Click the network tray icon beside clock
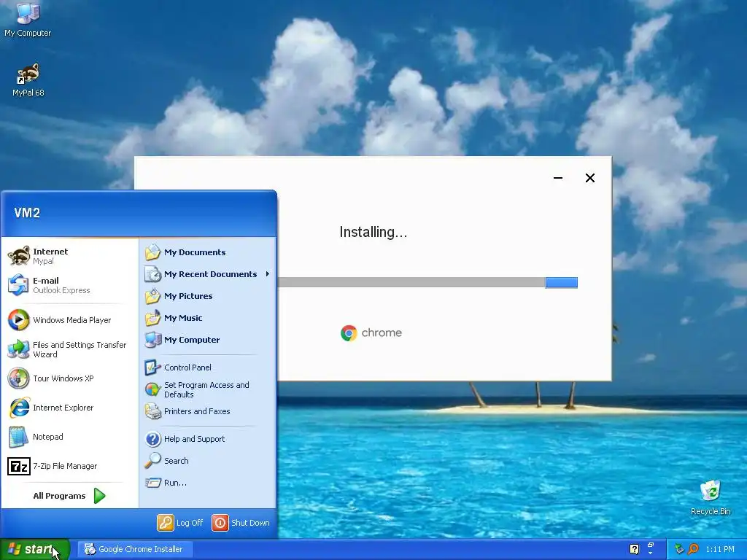 (x=679, y=549)
